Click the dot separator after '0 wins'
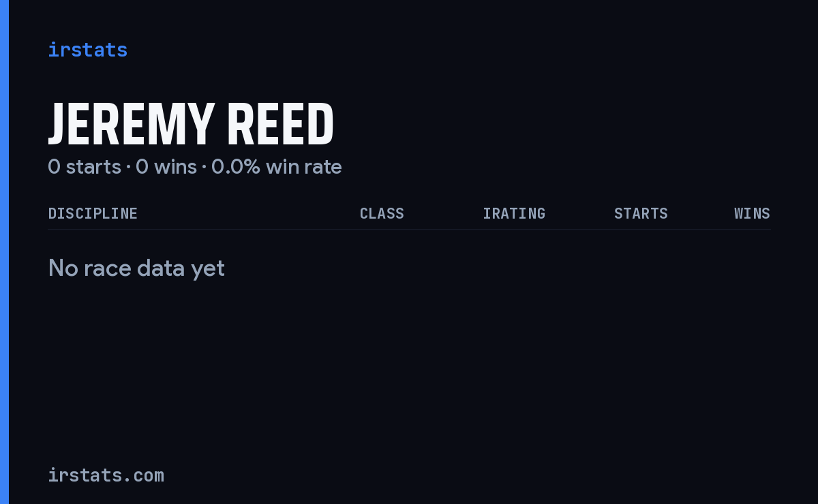 pos(204,168)
